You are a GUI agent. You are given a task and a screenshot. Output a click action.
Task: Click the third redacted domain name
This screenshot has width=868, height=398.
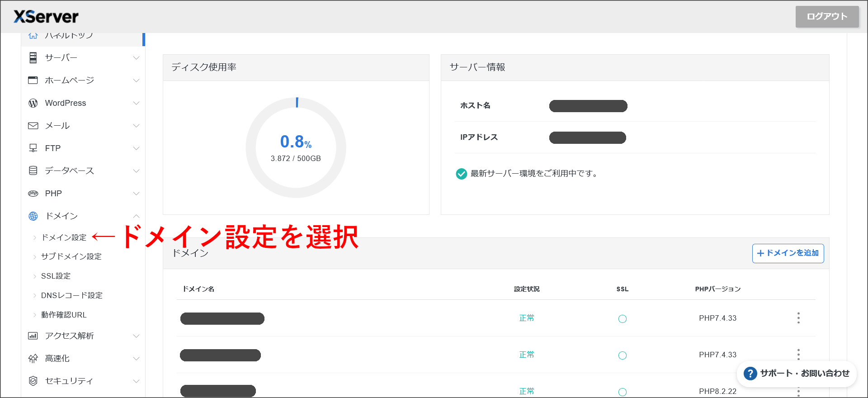point(218,391)
